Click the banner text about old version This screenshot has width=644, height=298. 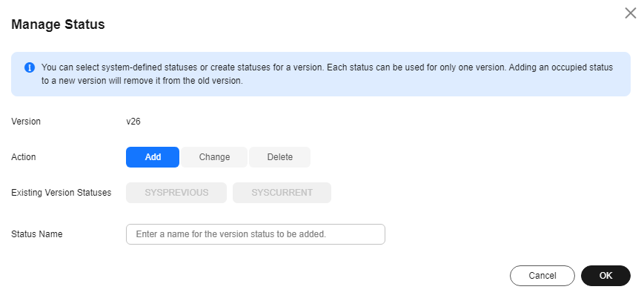tap(142, 81)
